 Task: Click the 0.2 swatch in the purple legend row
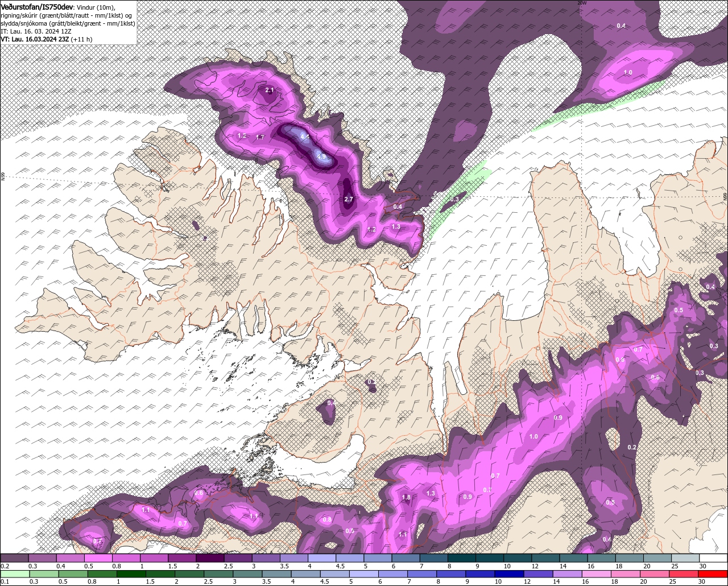[15, 558]
